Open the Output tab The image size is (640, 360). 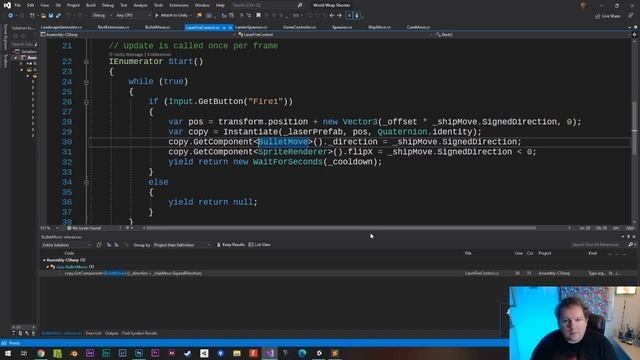(111, 333)
